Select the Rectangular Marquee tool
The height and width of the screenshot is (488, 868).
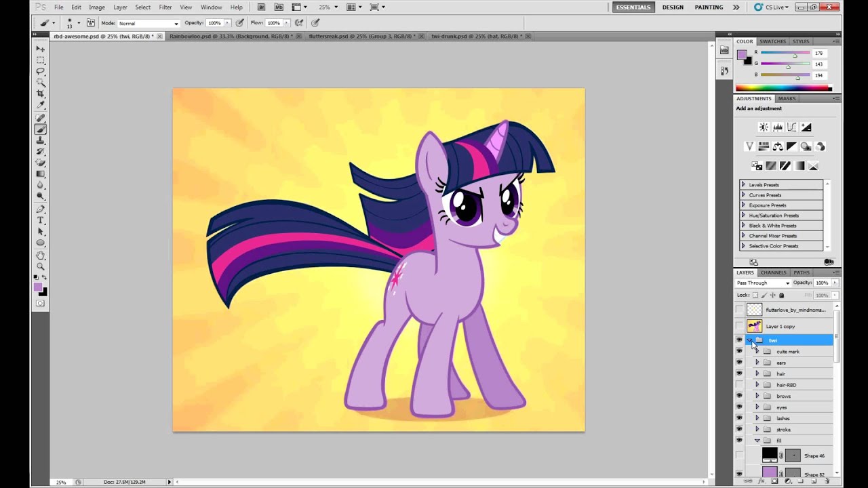[x=41, y=60]
